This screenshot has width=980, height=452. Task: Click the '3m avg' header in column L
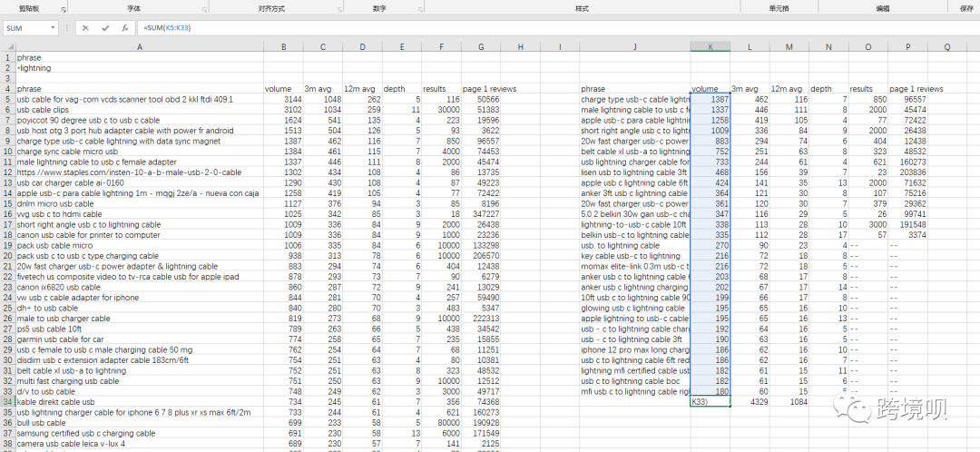pos(750,89)
